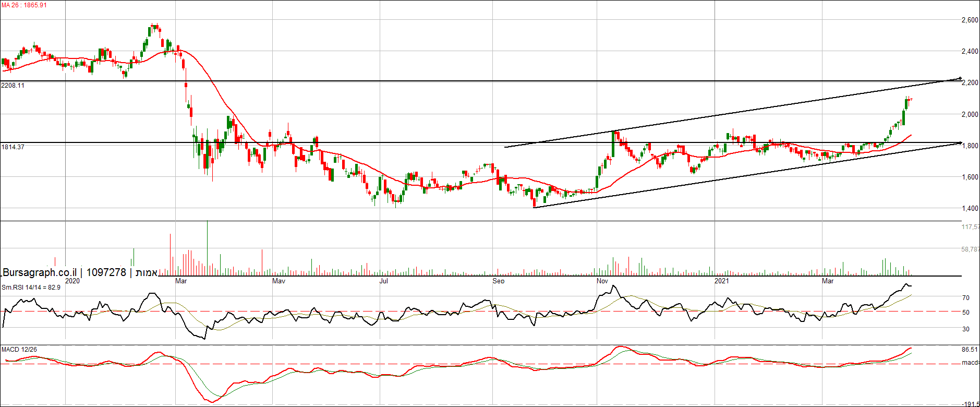Click the 58,787 volume axis label
Screen dimensions: 980x407
[970, 250]
